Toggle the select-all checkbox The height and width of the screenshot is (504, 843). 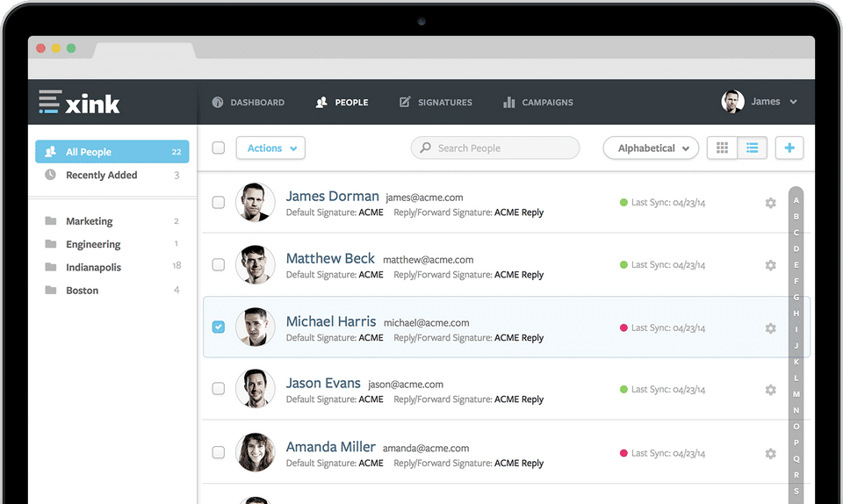[x=219, y=148]
